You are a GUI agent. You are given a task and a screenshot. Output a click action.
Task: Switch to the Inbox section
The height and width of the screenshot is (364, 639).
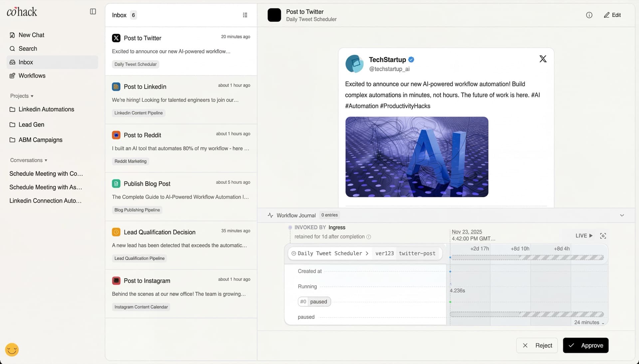[26, 62]
